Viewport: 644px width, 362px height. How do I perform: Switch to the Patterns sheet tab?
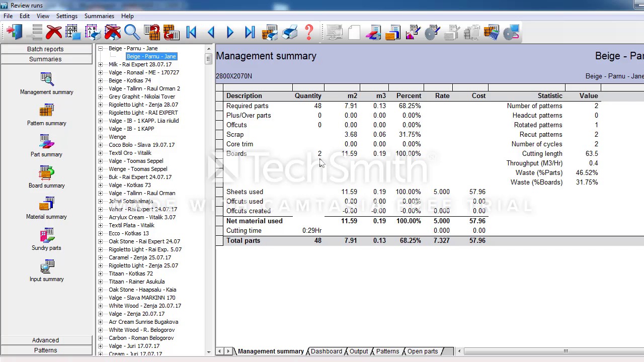tap(387, 351)
